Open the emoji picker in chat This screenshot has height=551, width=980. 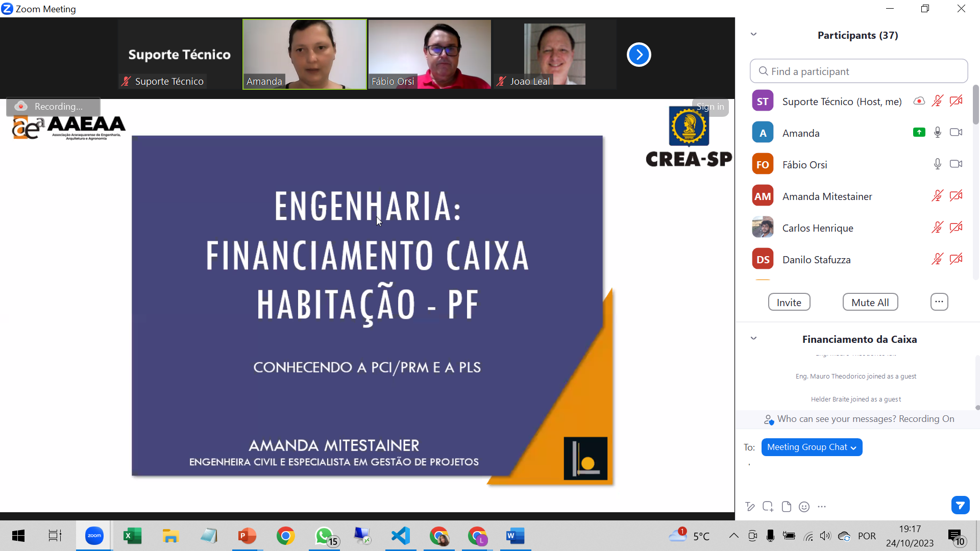pos(804,507)
